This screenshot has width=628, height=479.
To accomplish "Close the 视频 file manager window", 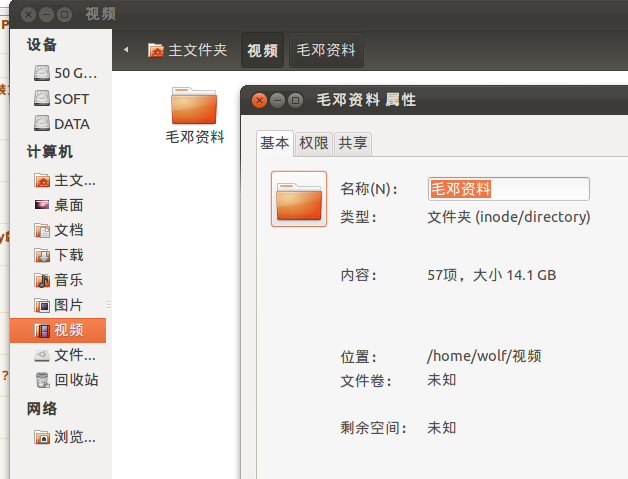I will point(28,15).
